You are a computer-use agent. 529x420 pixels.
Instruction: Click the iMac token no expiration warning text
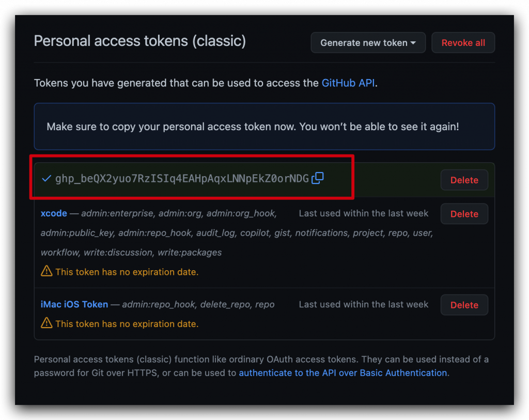click(x=127, y=324)
